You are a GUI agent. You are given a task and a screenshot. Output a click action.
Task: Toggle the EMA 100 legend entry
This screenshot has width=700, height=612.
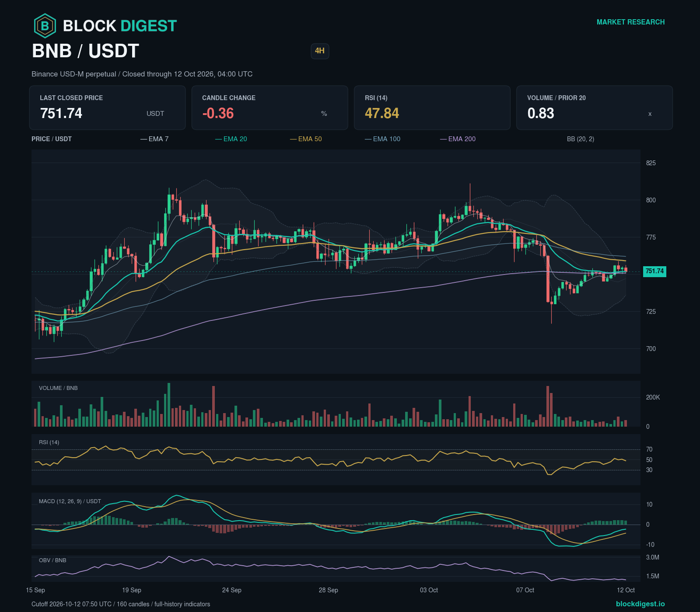click(382, 139)
